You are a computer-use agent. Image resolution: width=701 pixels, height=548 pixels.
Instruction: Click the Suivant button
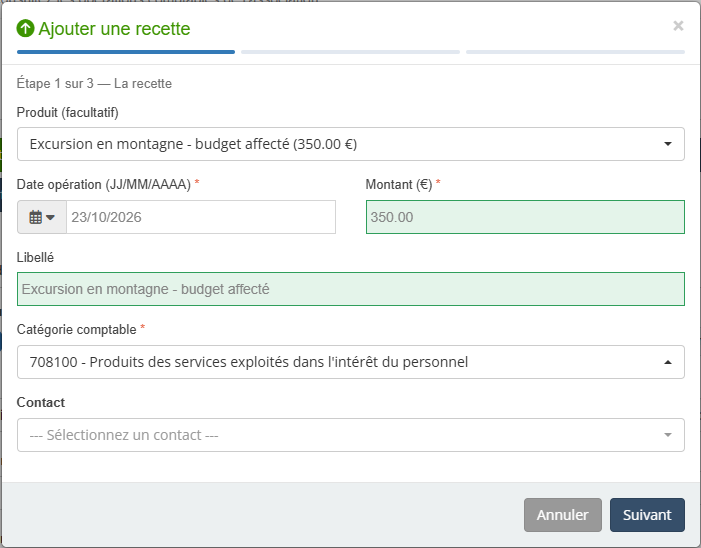[647, 515]
